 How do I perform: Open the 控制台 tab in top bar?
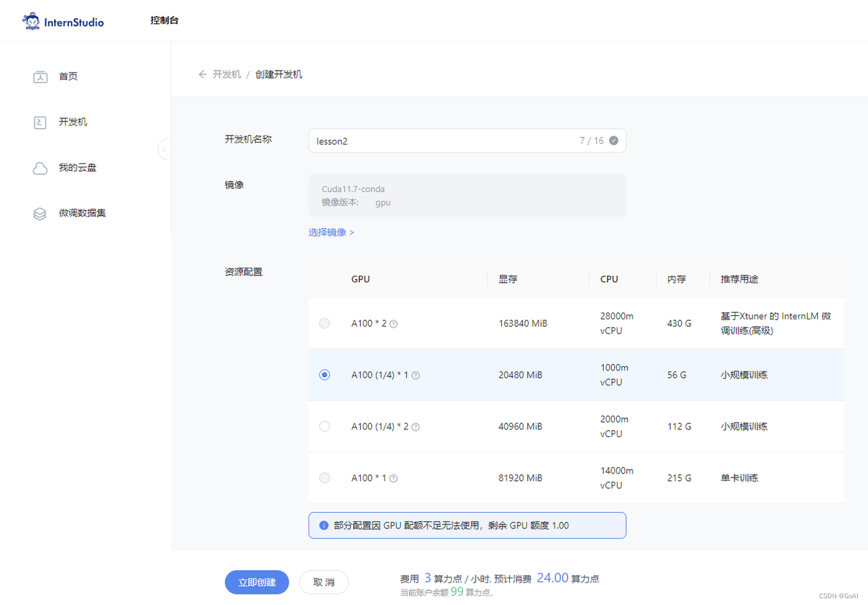click(x=165, y=20)
